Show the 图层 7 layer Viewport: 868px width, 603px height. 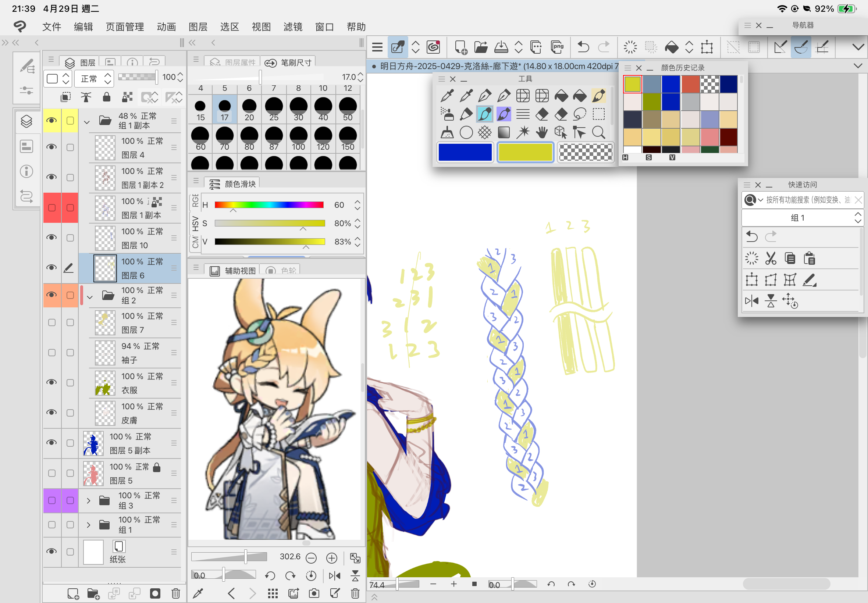(52, 322)
